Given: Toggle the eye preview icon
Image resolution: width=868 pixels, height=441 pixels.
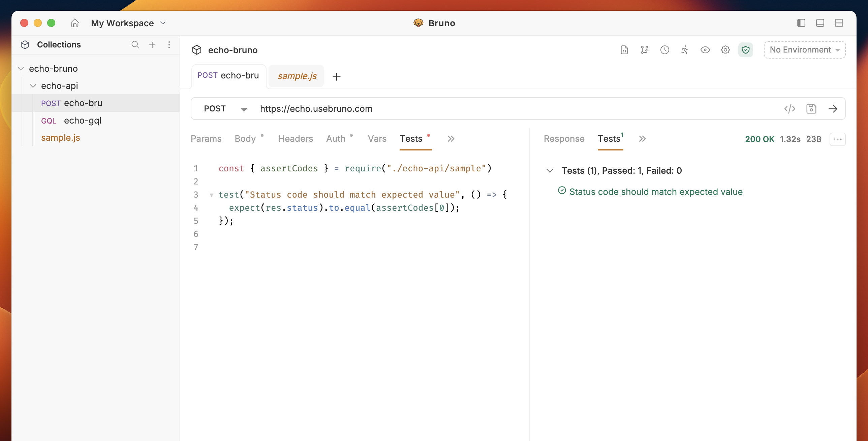Looking at the screenshot, I should pos(705,50).
